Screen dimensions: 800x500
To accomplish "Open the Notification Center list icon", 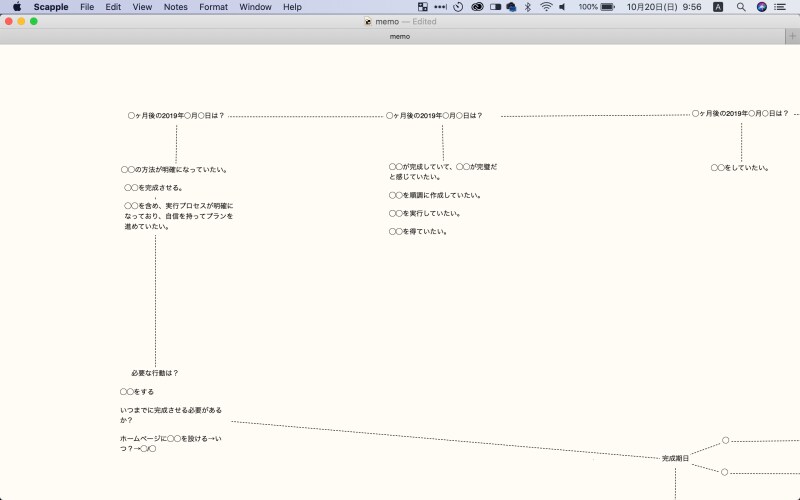I will click(x=780, y=7).
